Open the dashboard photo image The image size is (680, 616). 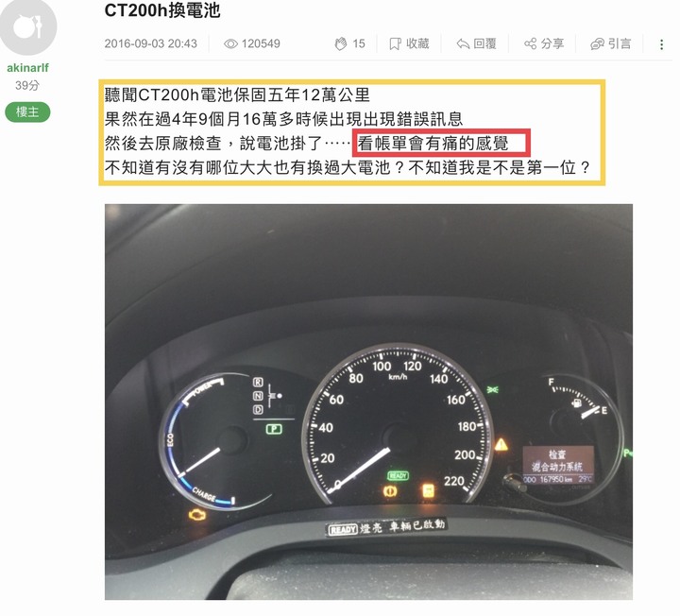[x=368, y=402]
